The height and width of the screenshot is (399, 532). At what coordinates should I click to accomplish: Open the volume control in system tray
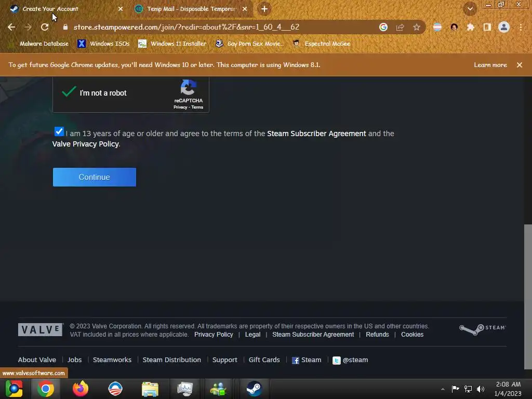(x=481, y=389)
